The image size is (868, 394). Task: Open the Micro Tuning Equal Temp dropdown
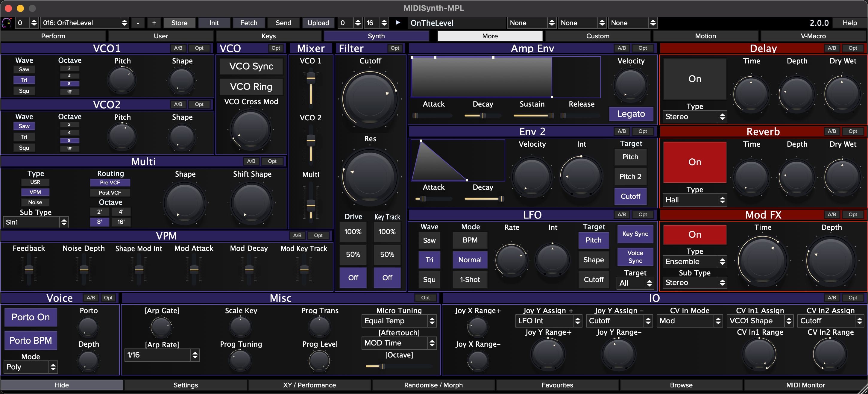tap(399, 321)
